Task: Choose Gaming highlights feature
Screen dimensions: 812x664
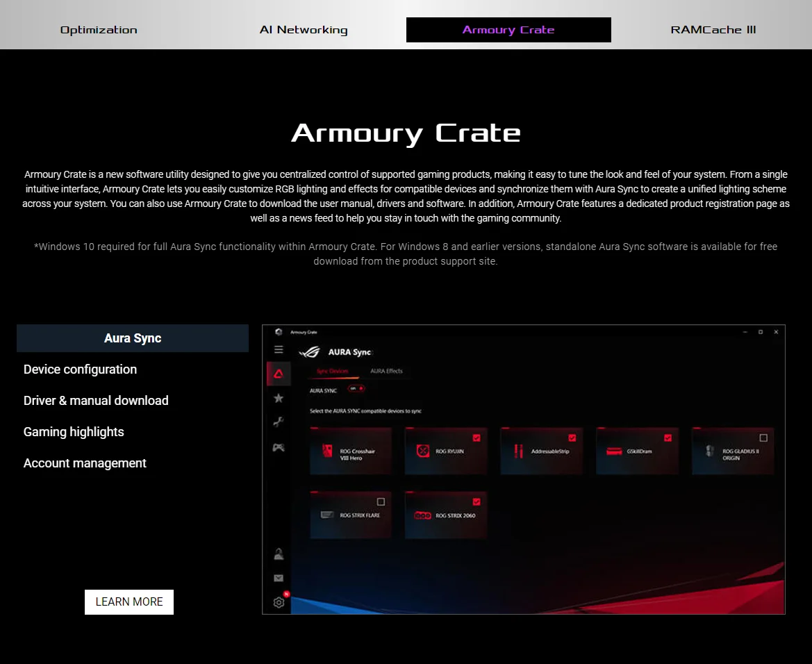Action: (x=74, y=432)
